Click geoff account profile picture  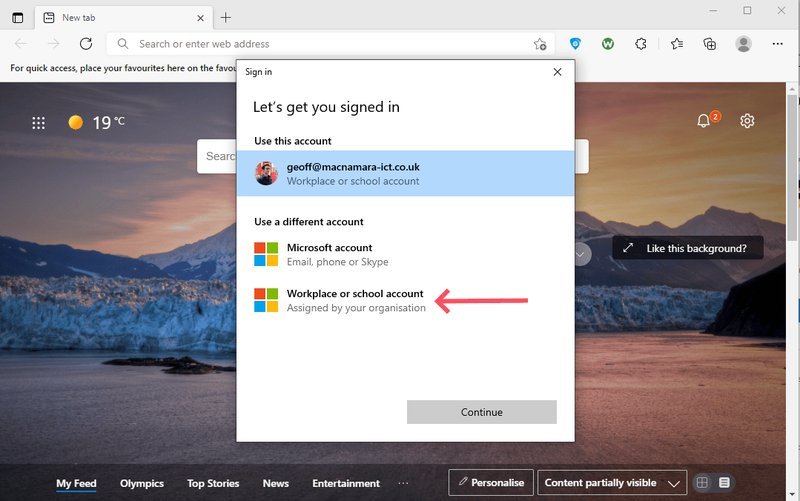[266, 173]
